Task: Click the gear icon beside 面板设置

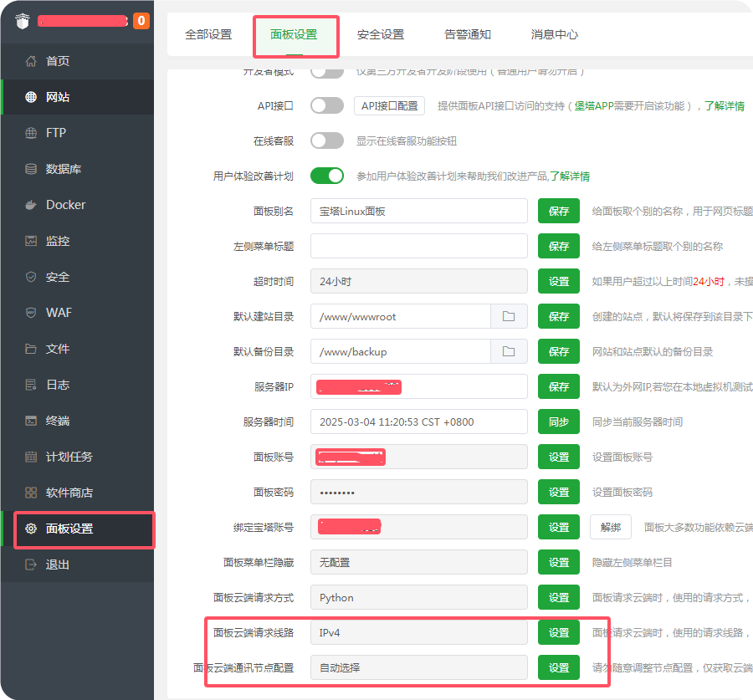Action: click(31, 529)
